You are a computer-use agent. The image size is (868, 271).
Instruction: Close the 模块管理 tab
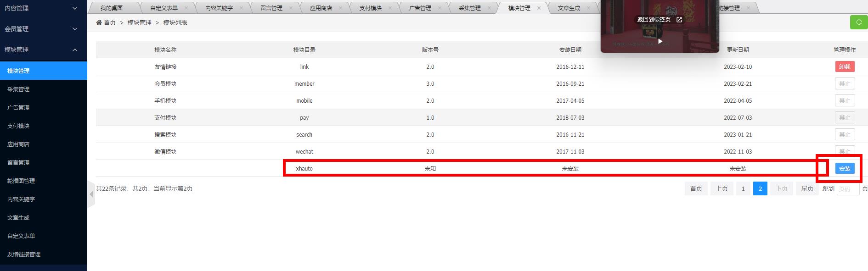click(539, 8)
